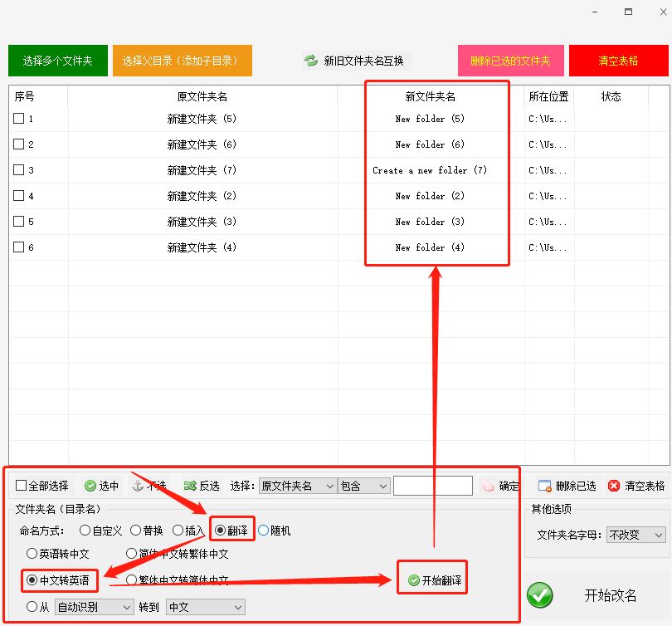Screen dimensions: 672x626
Task: Click the 确定 hand pointer icon
Action: tap(488, 487)
